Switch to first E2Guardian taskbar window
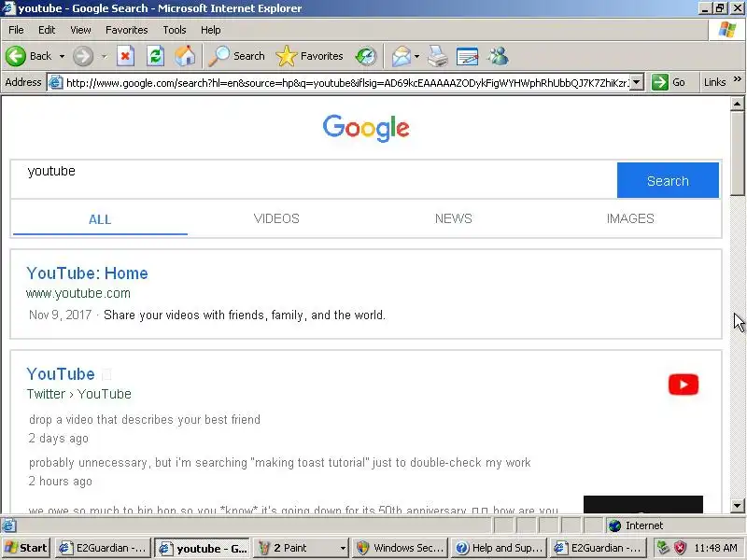The height and width of the screenshot is (560, 747). (103, 548)
